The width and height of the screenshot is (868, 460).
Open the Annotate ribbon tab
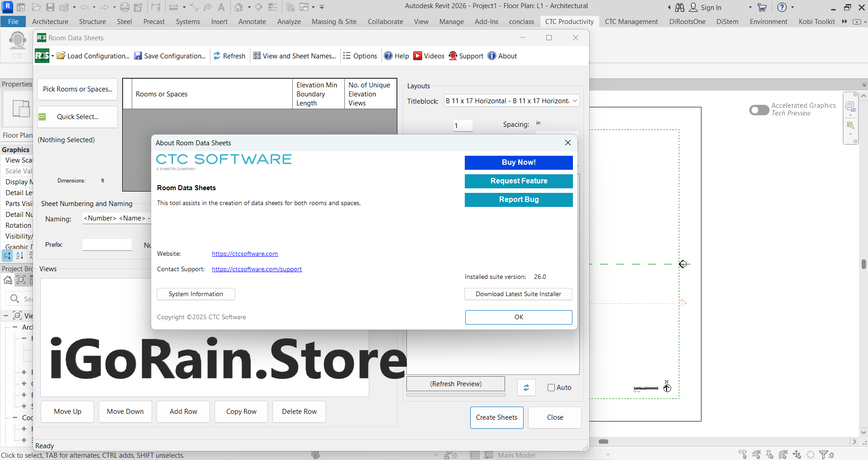pyautogui.click(x=252, y=22)
